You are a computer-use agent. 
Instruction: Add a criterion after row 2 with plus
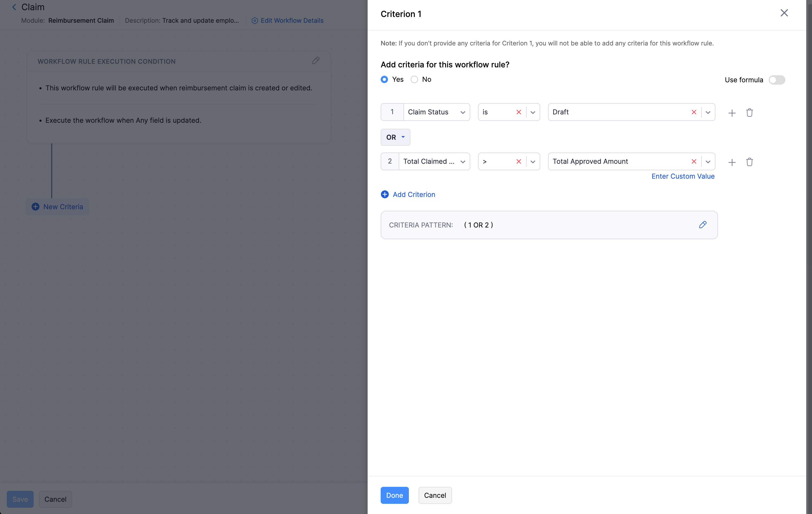732,162
